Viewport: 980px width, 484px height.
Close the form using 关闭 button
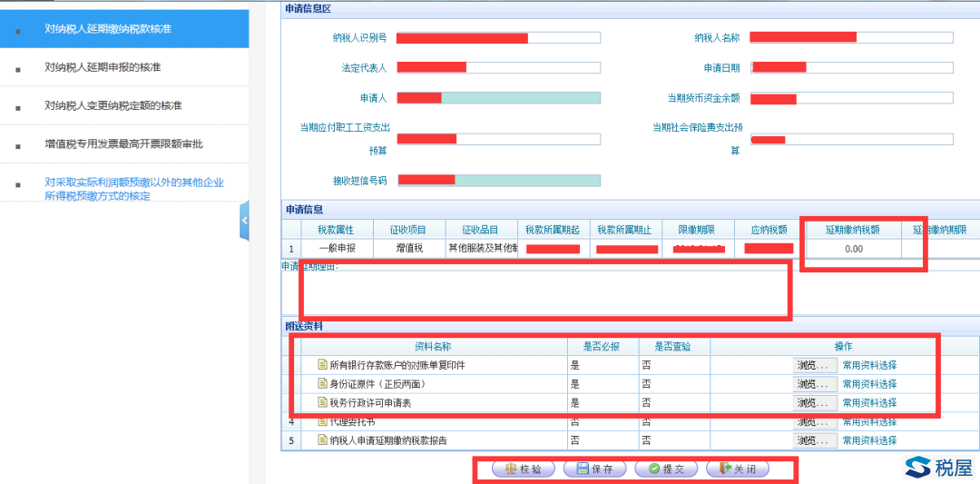click(737, 469)
